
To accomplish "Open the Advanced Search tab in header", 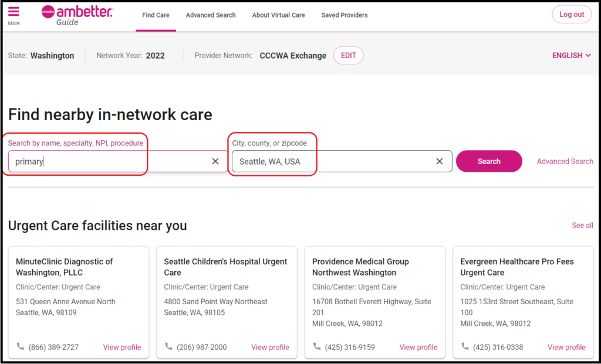I will [x=211, y=15].
